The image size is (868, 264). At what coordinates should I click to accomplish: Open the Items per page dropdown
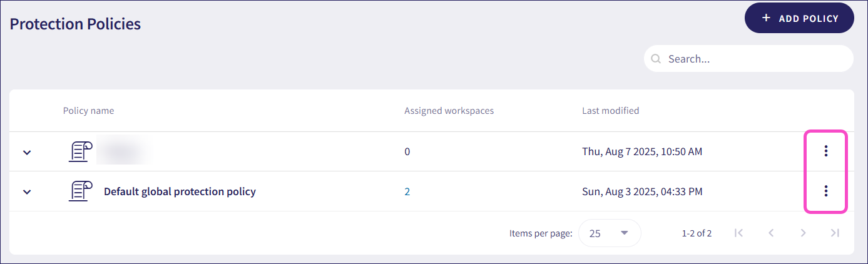pyautogui.click(x=610, y=233)
